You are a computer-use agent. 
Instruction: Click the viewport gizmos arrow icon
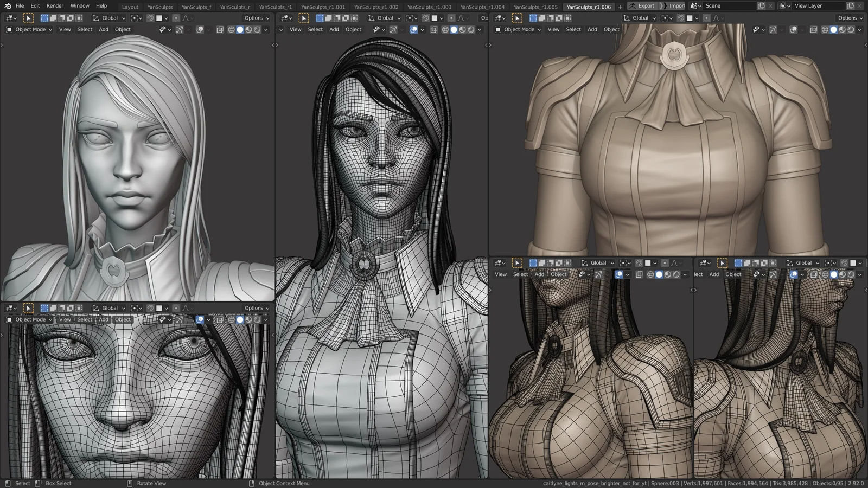(x=180, y=29)
